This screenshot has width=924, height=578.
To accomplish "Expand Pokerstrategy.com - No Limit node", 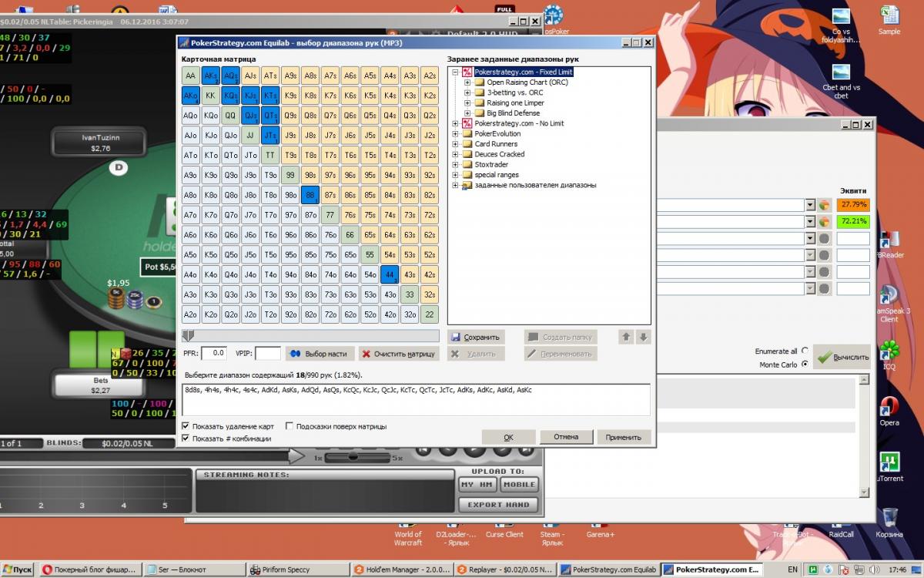I will coord(455,123).
